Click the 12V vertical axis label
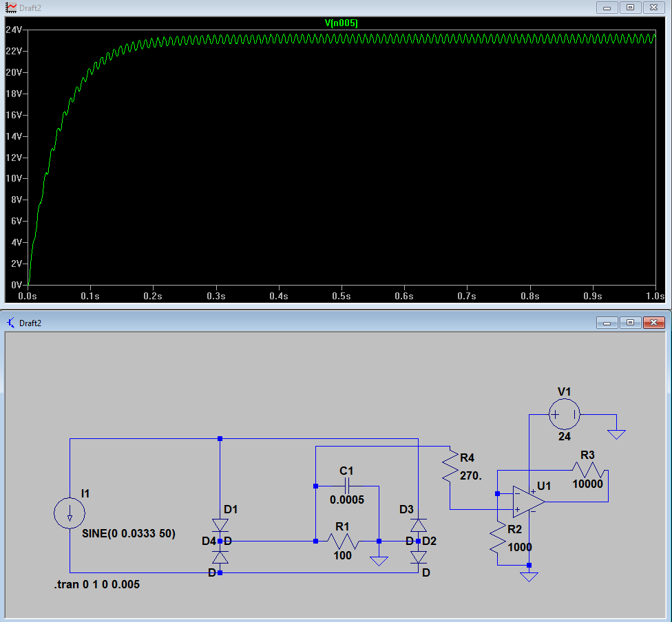Viewport: 672px width, 622px height. [x=14, y=158]
